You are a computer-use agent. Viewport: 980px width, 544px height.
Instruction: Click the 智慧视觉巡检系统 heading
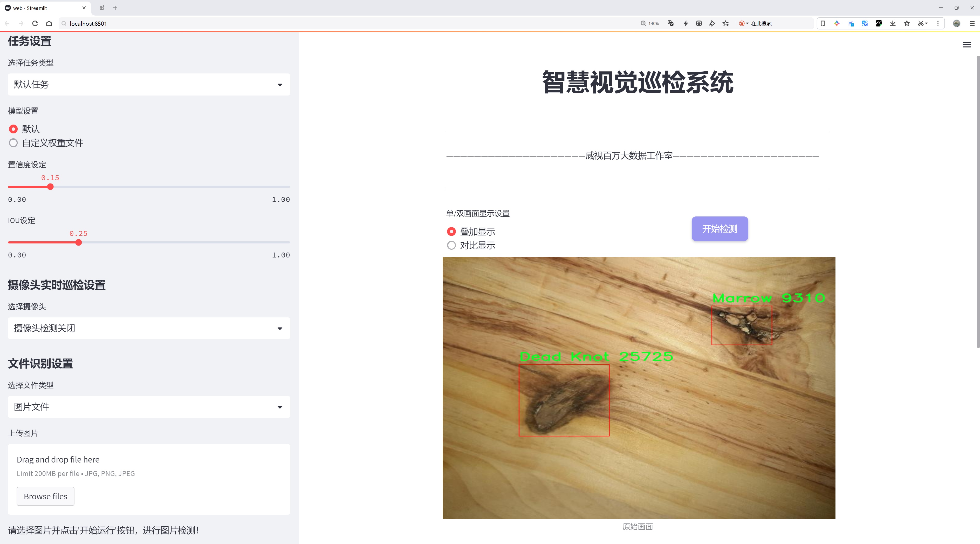click(x=638, y=82)
